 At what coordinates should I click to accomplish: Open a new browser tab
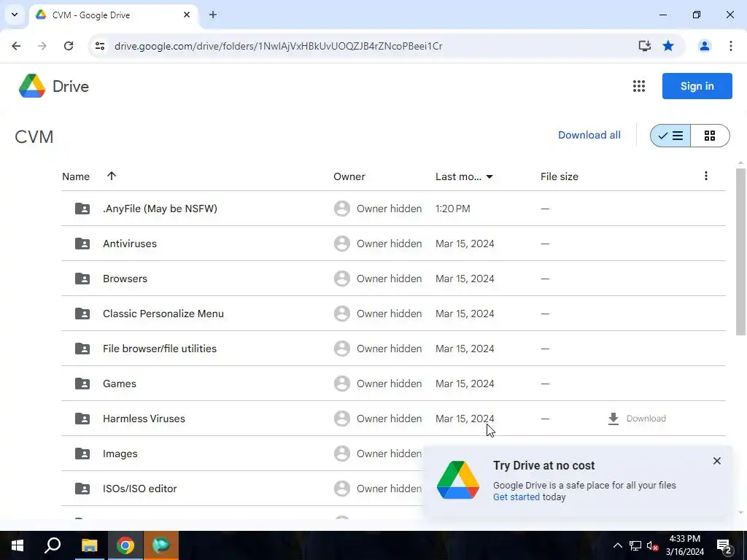(x=213, y=15)
